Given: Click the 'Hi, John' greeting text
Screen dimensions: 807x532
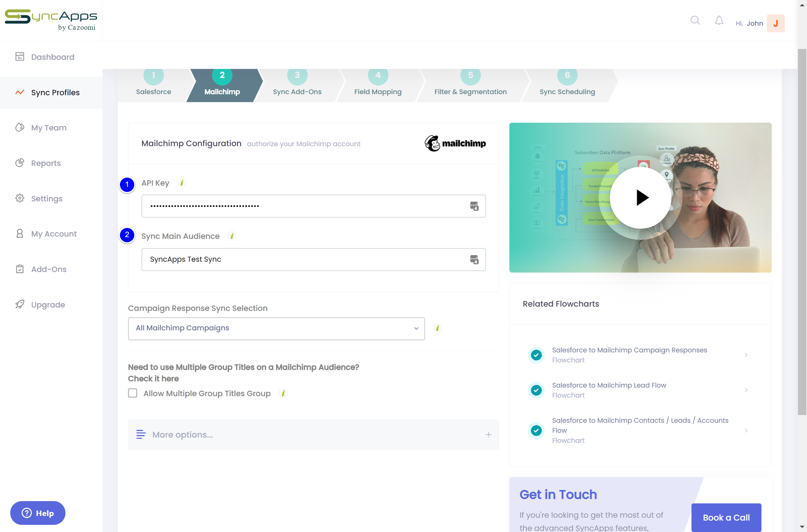Looking at the screenshot, I should pos(749,23).
